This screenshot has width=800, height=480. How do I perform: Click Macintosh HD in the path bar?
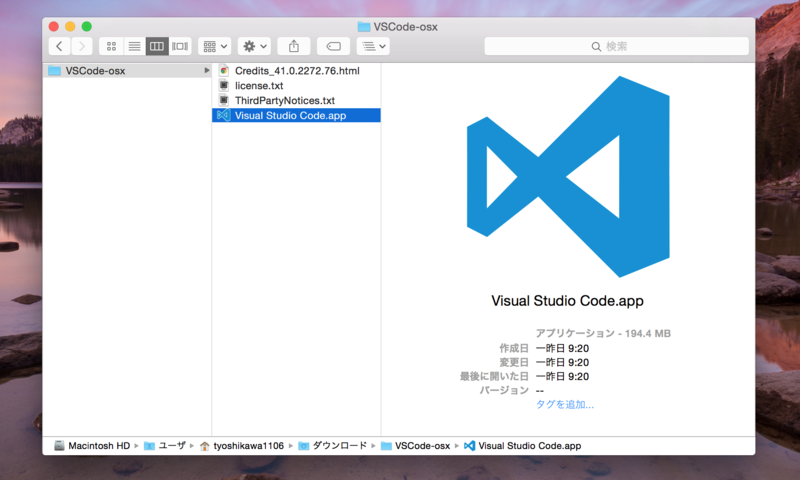click(x=93, y=446)
